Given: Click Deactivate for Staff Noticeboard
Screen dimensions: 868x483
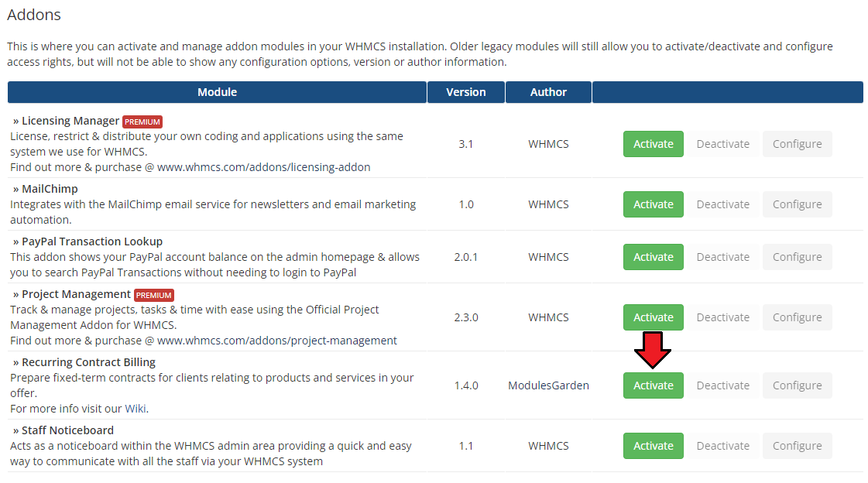Looking at the screenshot, I should coord(723,445).
